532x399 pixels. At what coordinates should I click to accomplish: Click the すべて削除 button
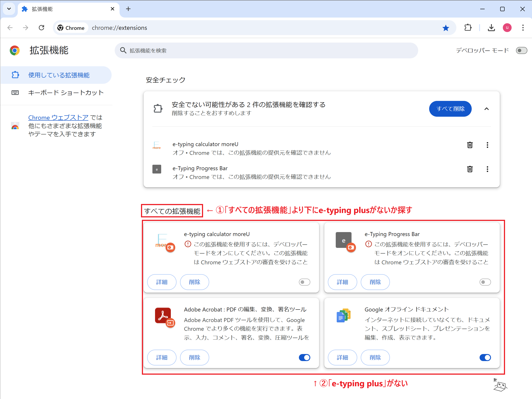[x=450, y=109]
